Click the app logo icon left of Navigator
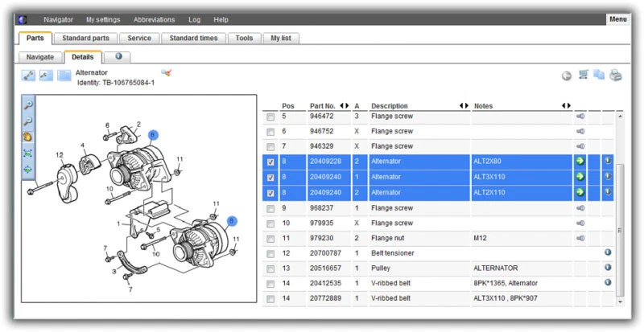Viewport: 644px width, 332px height. tap(23, 20)
